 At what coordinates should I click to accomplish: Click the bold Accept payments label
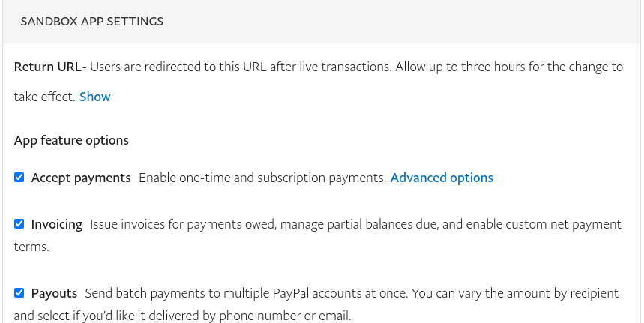tap(81, 178)
